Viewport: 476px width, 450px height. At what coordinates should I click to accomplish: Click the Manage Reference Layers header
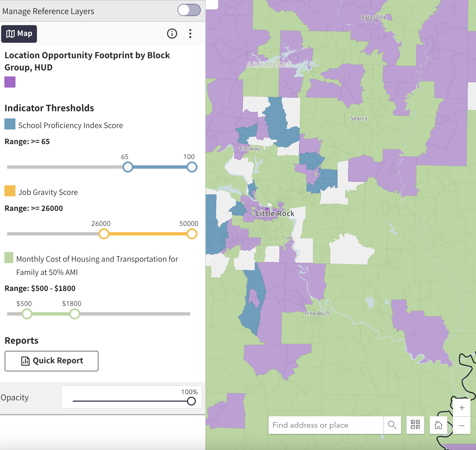(x=48, y=11)
